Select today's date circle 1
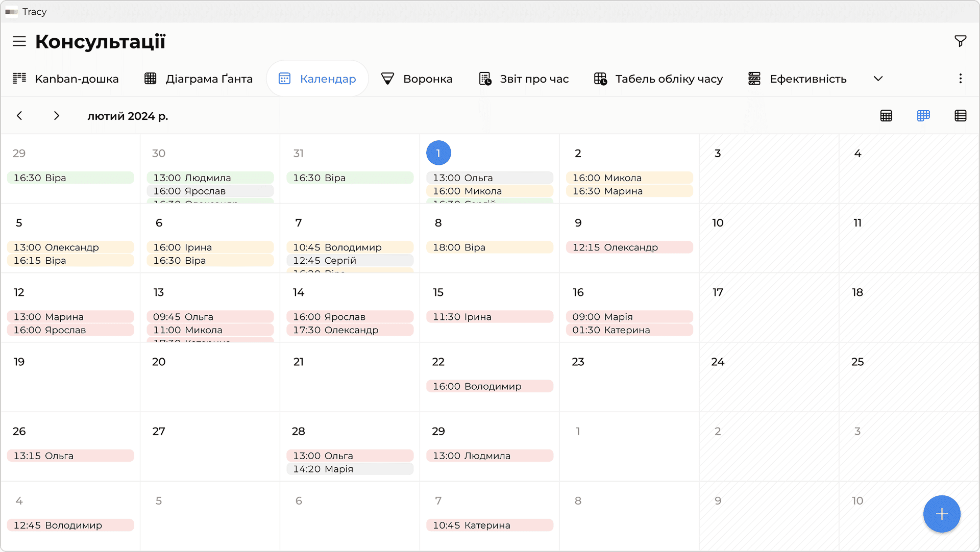 coord(438,153)
